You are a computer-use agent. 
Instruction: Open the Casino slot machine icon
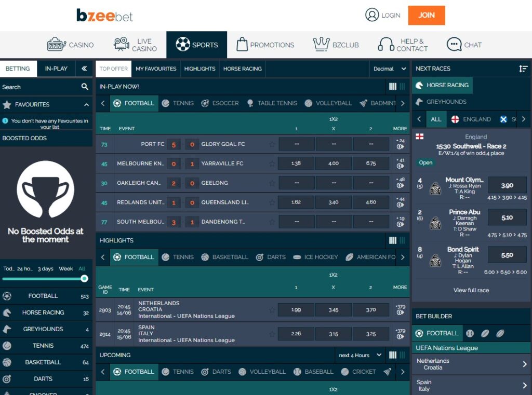(56, 45)
